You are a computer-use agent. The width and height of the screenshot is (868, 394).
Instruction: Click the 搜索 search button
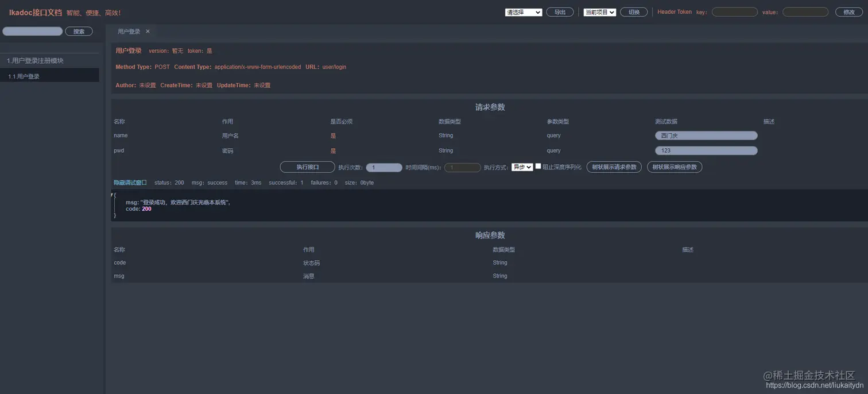point(79,32)
